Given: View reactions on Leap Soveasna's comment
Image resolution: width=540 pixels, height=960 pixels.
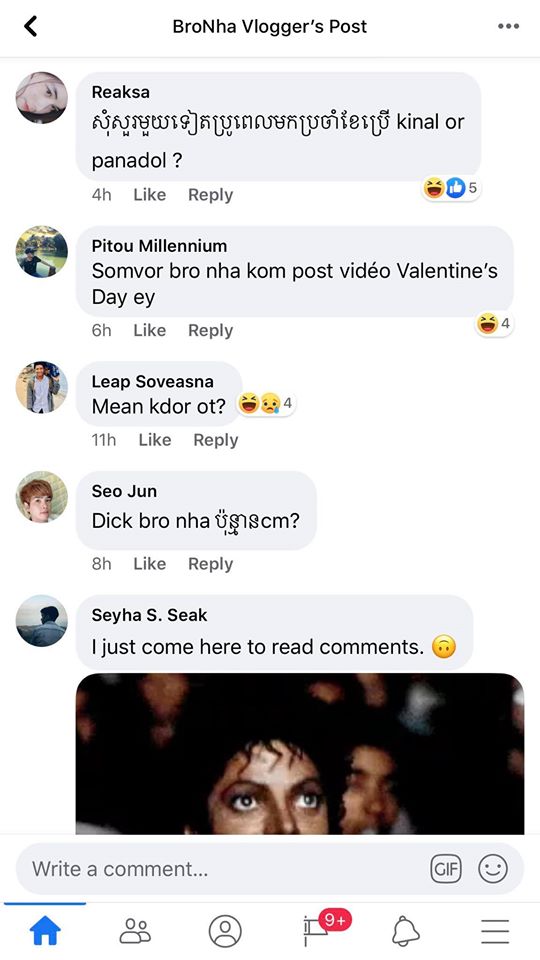Looking at the screenshot, I should coord(266,403).
